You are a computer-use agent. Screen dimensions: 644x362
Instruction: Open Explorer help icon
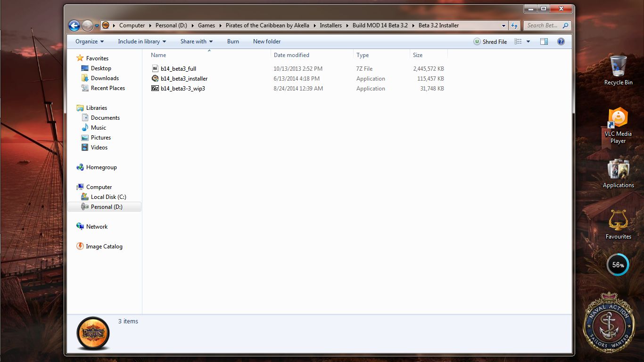click(x=561, y=41)
